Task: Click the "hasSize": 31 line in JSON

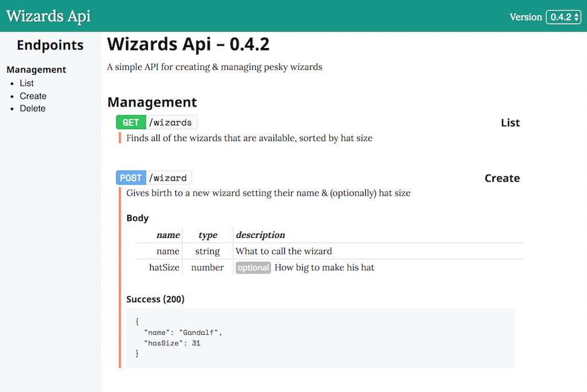Action: pos(172,343)
